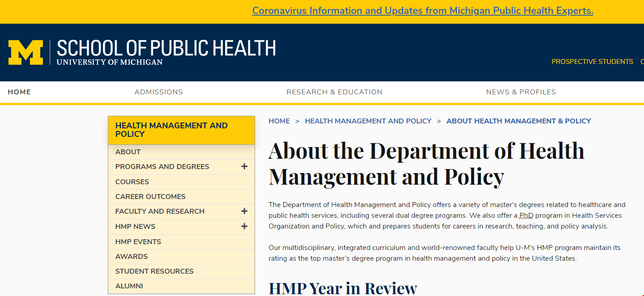Click the Home breadcrumb link
The height and width of the screenshot is (296, 644).
279,121
